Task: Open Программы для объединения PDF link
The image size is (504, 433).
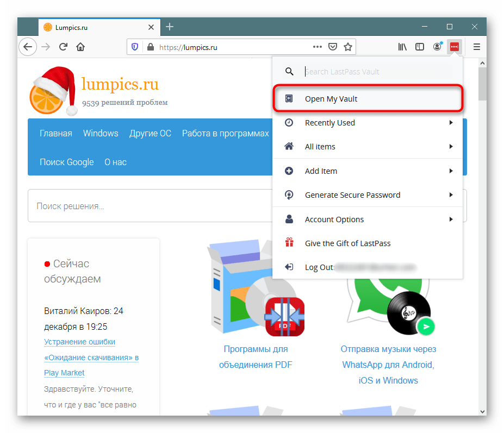Action: (x=256, y=357)
